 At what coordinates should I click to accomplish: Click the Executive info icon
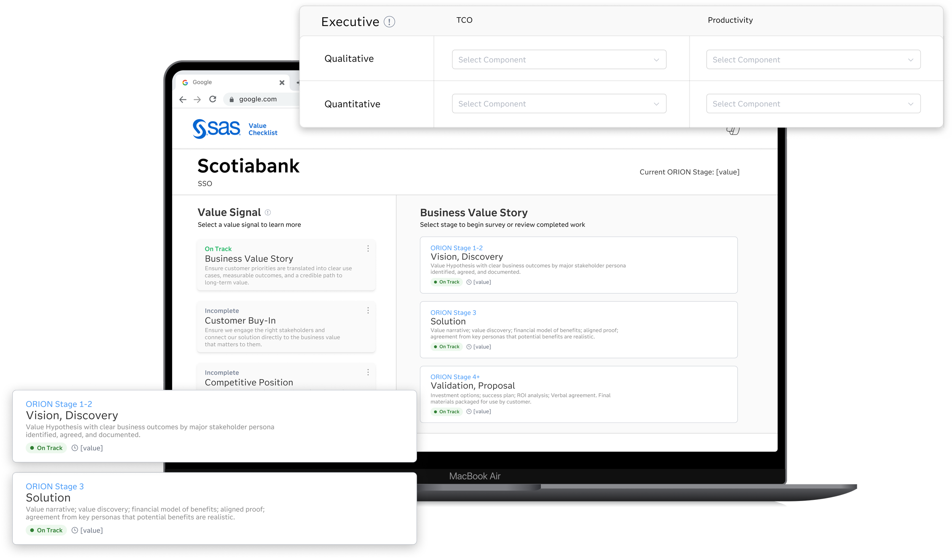point(389,22)
